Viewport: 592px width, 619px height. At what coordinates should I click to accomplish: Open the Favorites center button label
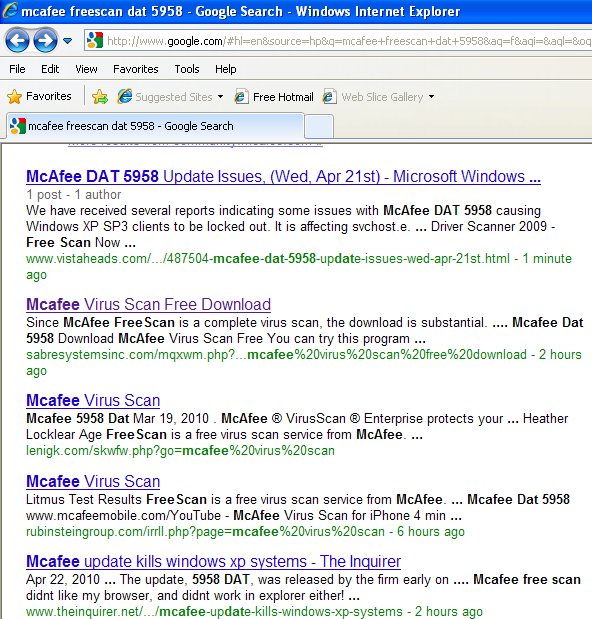click(49, 96)
